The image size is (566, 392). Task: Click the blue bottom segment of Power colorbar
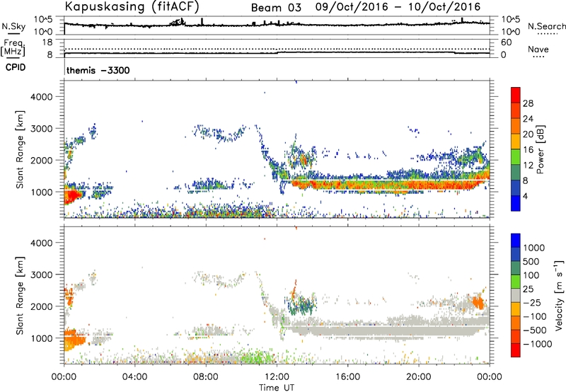coord(516,204)
